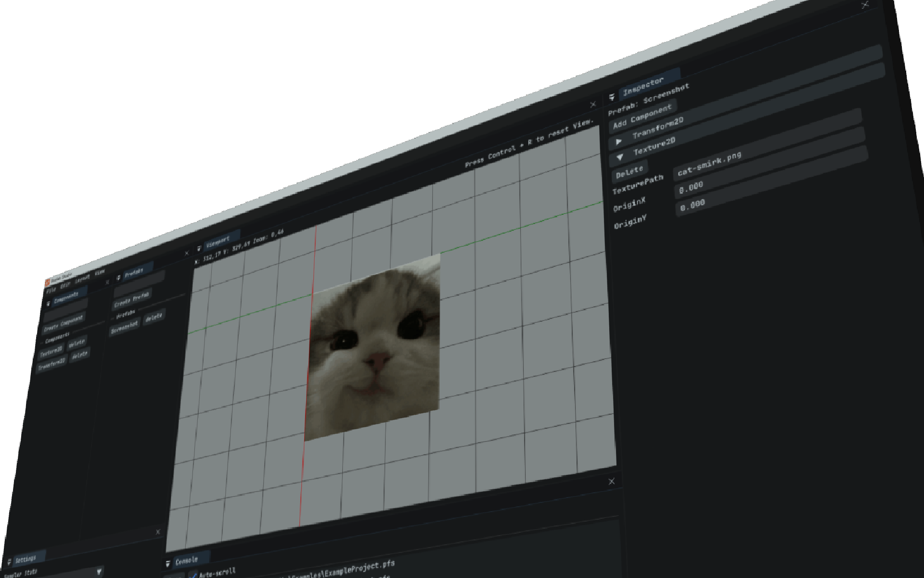
Task: Enable the Auto-scroll option in the Console
Action: 193,575
